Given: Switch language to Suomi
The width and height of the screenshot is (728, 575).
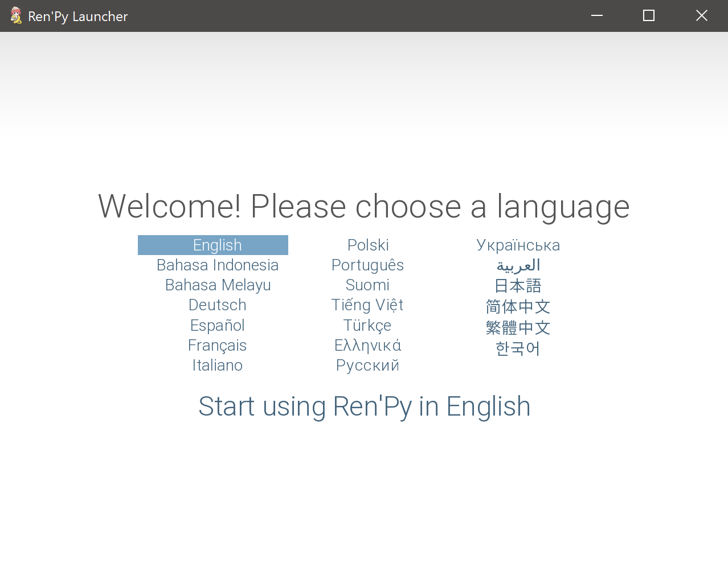Looking at the screenshot, I should 367,285.
